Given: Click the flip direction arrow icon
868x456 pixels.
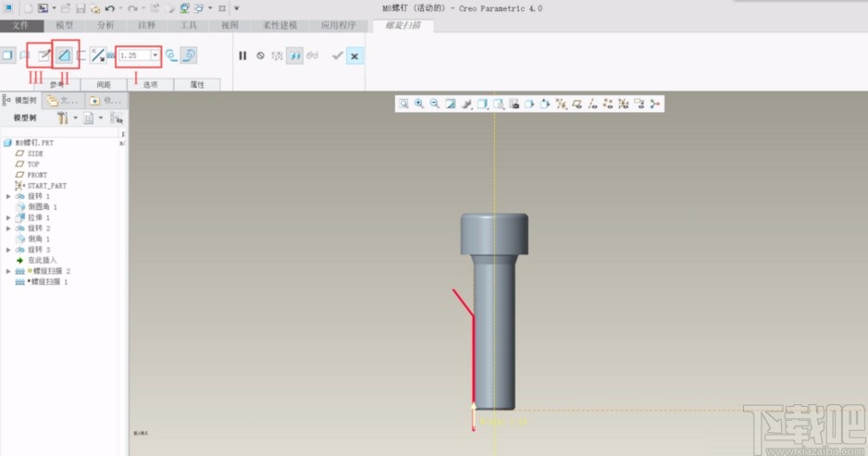Looking at the screenshot, I should pyautogui.click(x=98, y=55).
